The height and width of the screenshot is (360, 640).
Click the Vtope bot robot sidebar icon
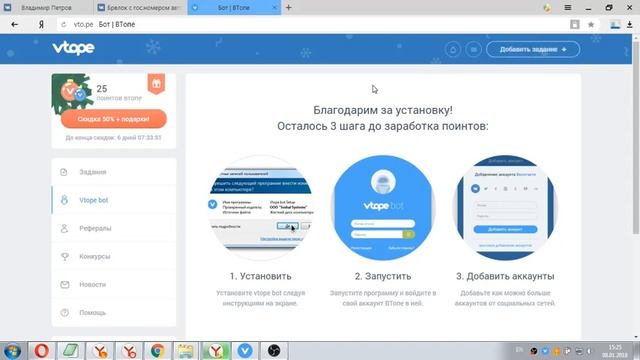tap(64, 200)
